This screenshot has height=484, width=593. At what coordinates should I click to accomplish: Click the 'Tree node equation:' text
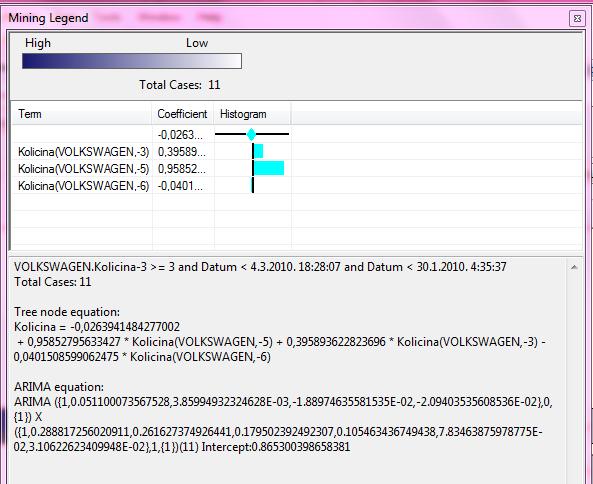[67, 312]
